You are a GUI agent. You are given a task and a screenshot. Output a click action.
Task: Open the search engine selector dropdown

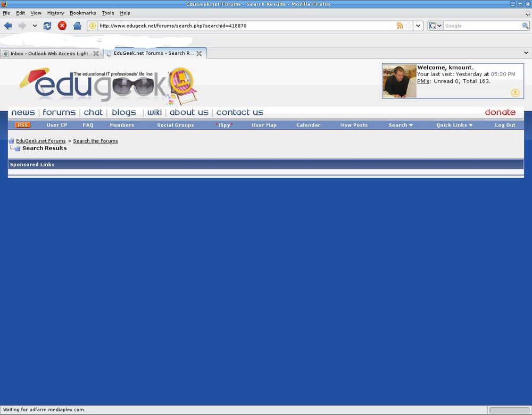click(x=436, y=26)
